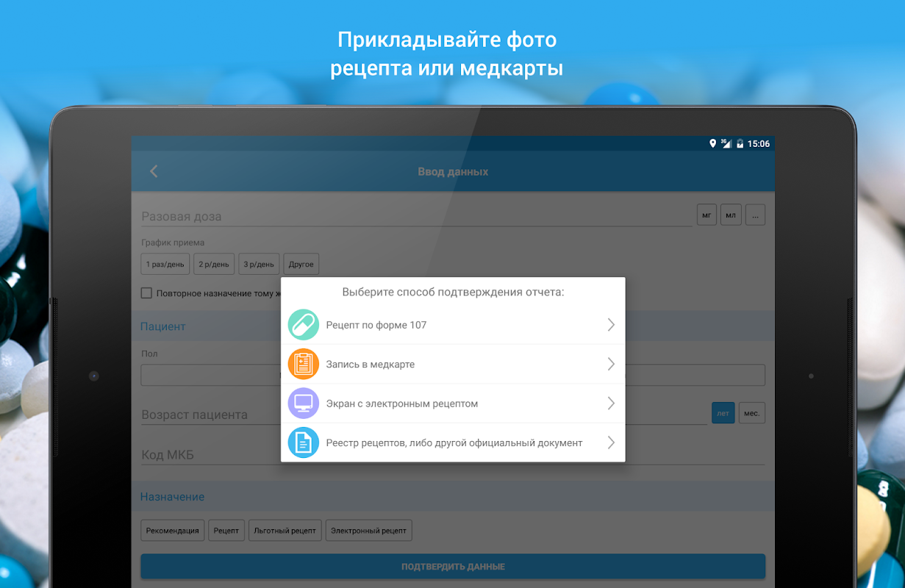The width and height of the screenshot is (905, 588).
Task: Tap the График приема label
Action: 173,243
